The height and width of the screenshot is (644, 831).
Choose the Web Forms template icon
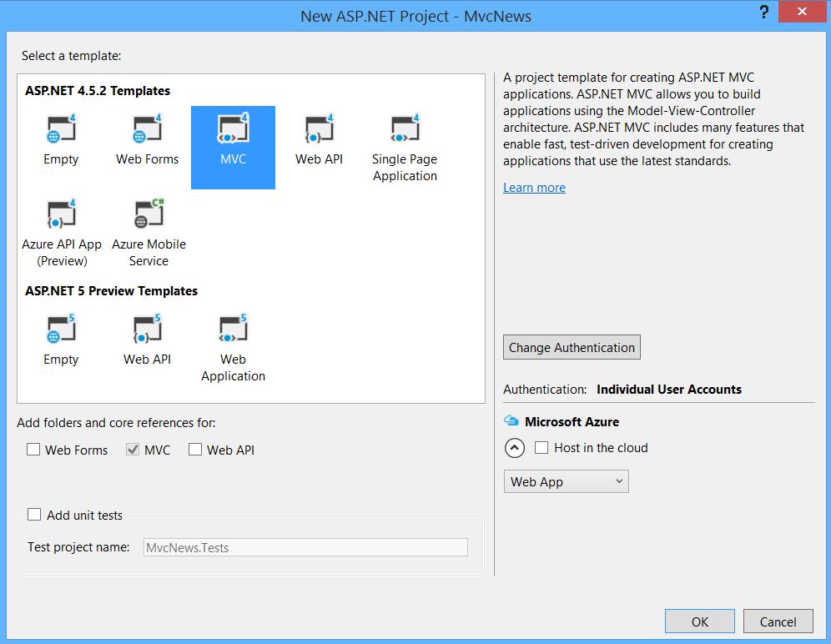coord(147,128)
